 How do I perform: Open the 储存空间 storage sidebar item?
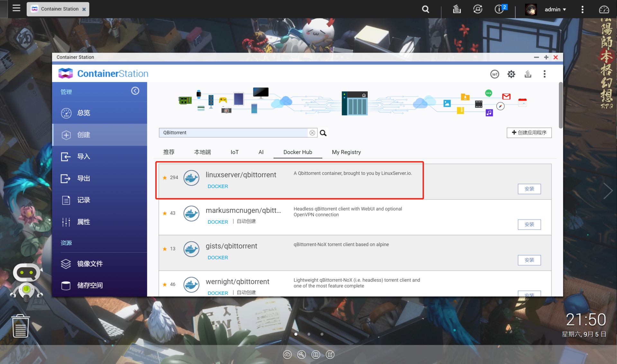click(x=90, y=285)
